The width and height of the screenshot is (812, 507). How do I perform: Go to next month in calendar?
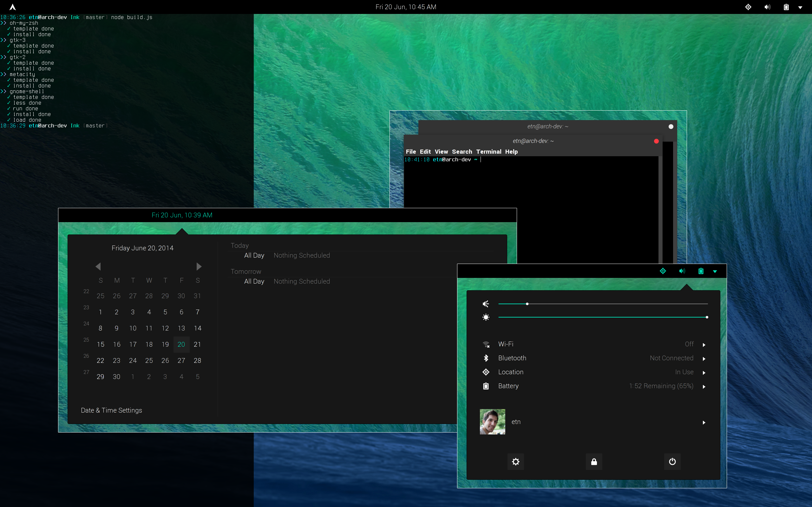[199, 266]
